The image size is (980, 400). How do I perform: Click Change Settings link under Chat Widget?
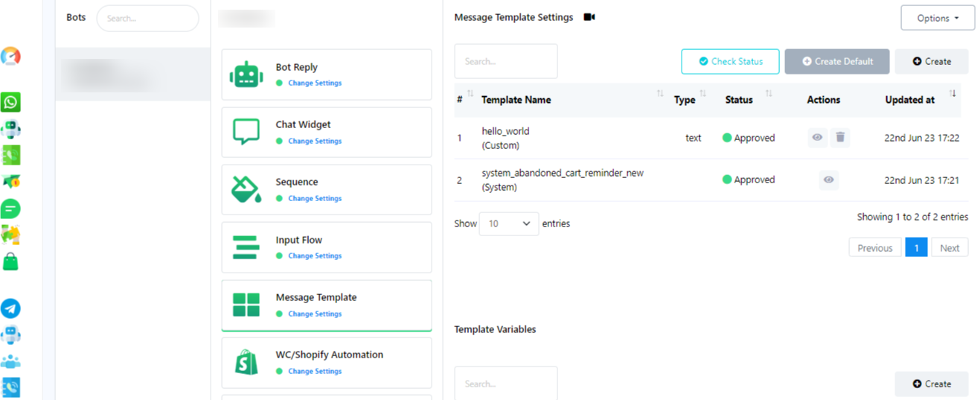[315, 141]
